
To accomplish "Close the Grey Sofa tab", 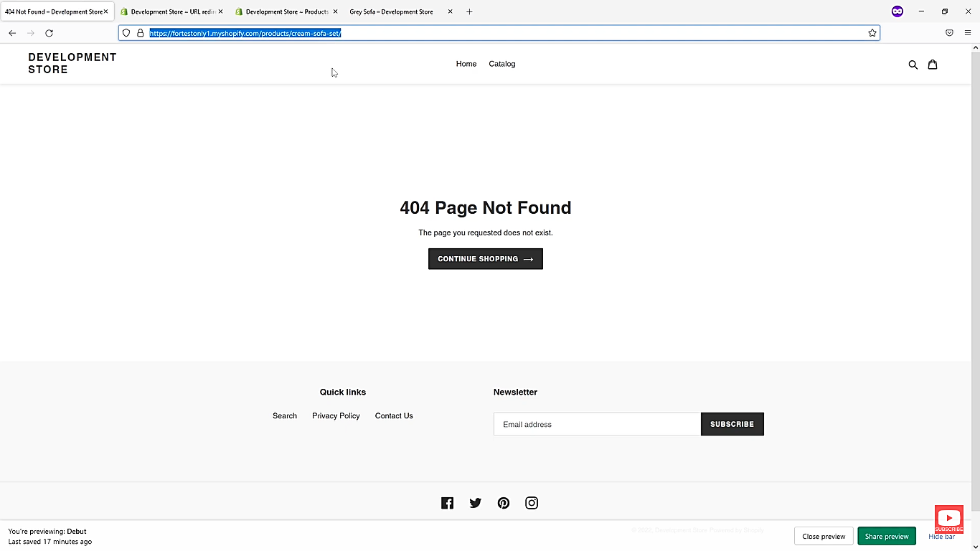I will 450,11.
